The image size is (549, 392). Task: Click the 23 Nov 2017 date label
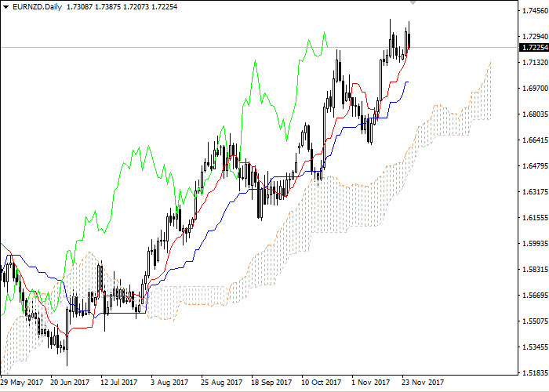[423, 382]
